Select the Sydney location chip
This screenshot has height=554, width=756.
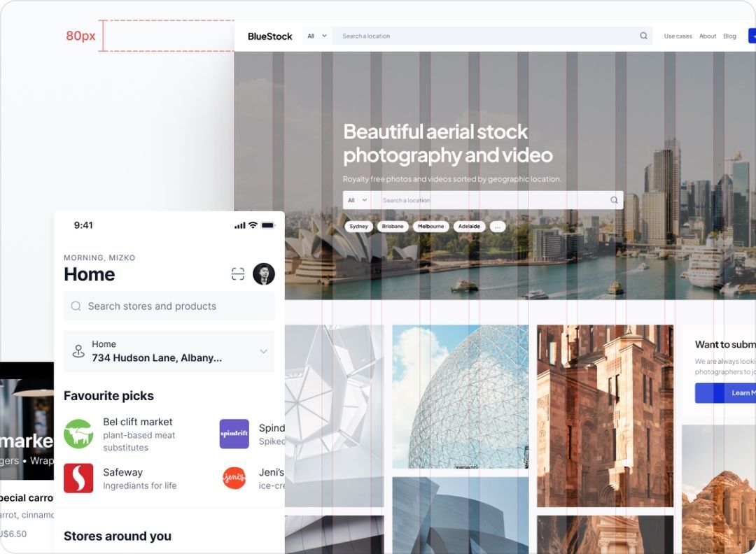click(x=358, y=226)
